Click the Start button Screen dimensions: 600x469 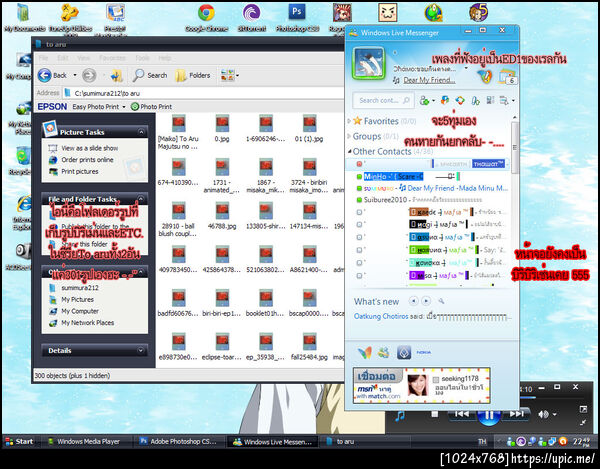tap(19, 441)
